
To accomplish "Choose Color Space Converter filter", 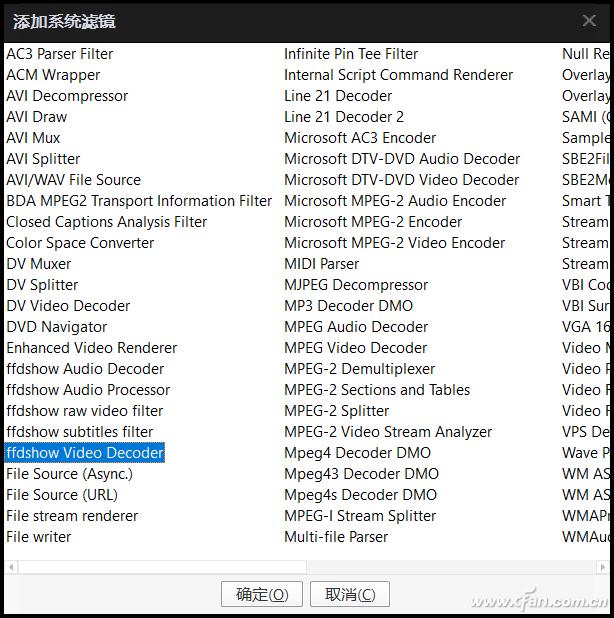I will 81,243.
